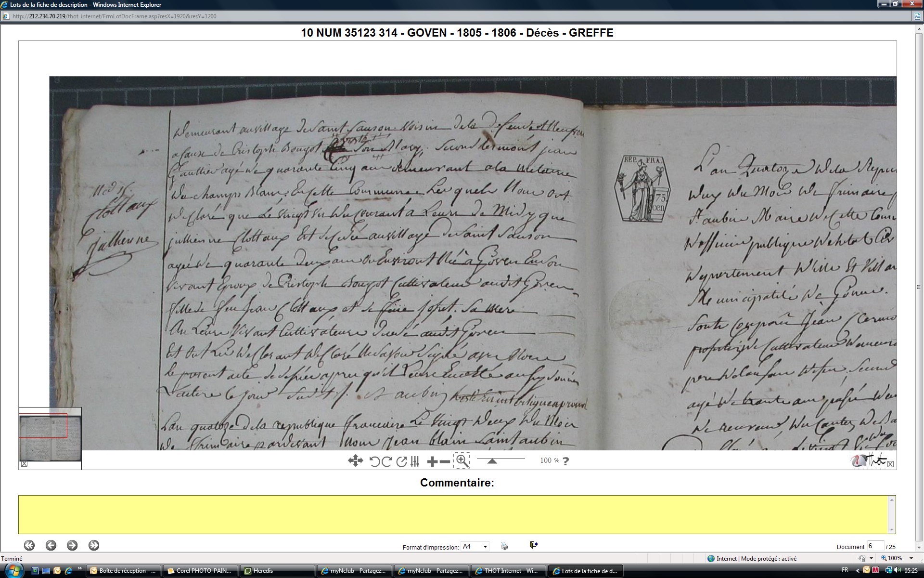The image size is (924, 578).
Task: Select the pan/move image tool
Action: click(x=355, y=461)
